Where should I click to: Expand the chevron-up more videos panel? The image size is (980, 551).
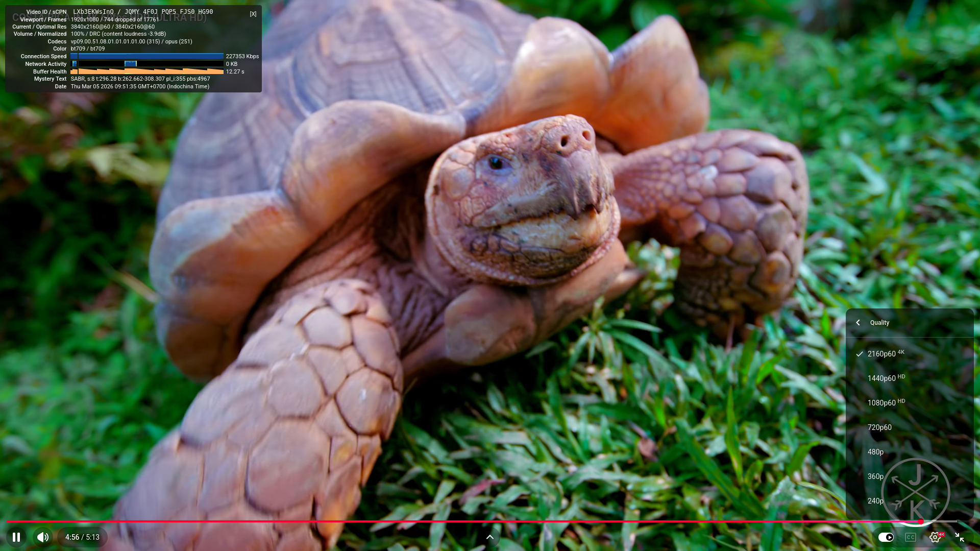(489, 537)
